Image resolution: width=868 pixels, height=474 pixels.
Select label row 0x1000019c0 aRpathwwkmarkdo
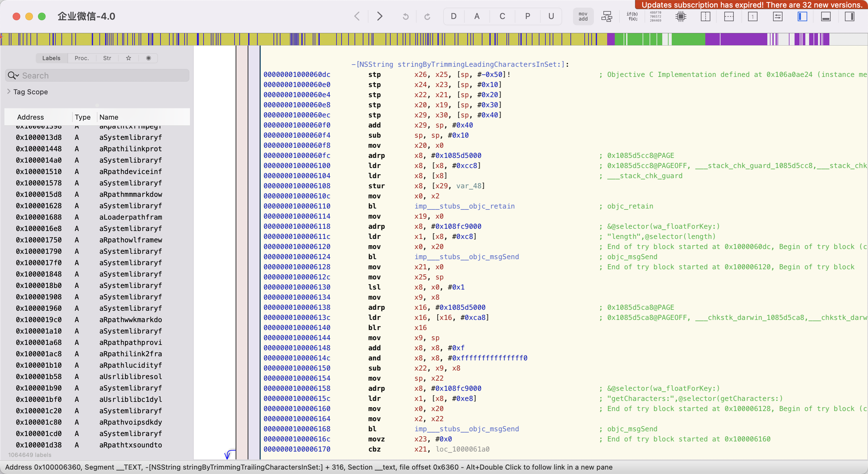point(97,320)
